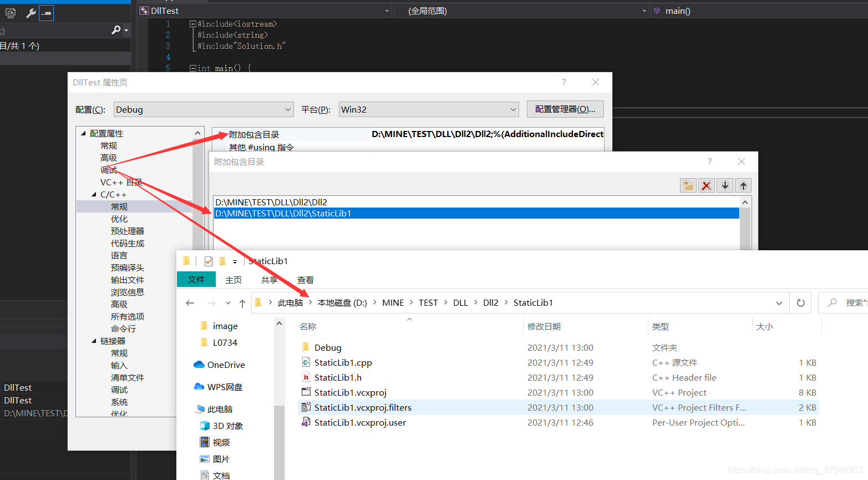
Task: Select 高级 under 配置属性
Action: coord(109,158)
